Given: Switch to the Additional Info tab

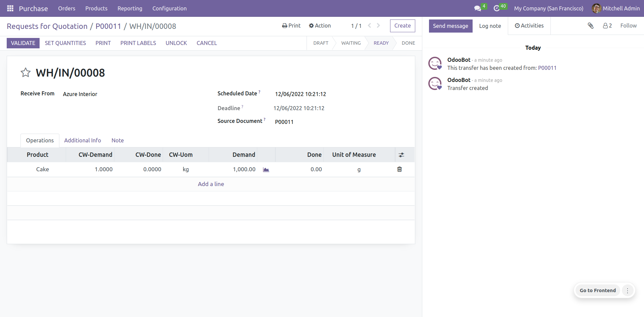Looking at the screenshot, I should coord(83,140).
